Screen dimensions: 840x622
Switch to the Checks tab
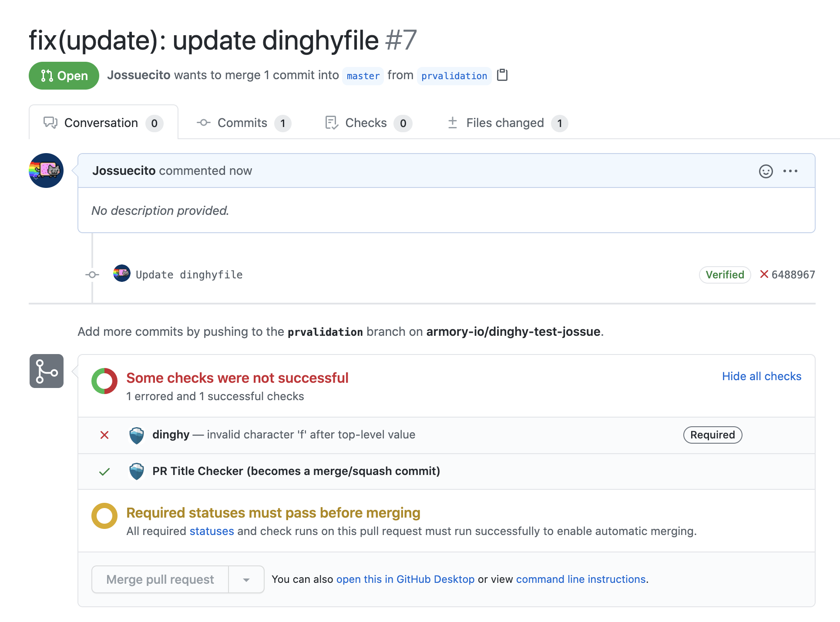point(366,123)
